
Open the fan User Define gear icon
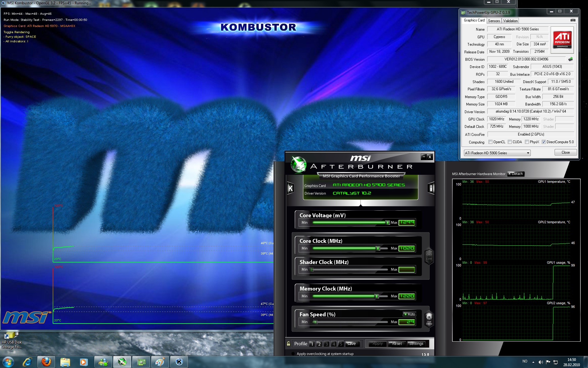(x=429, y=319)
